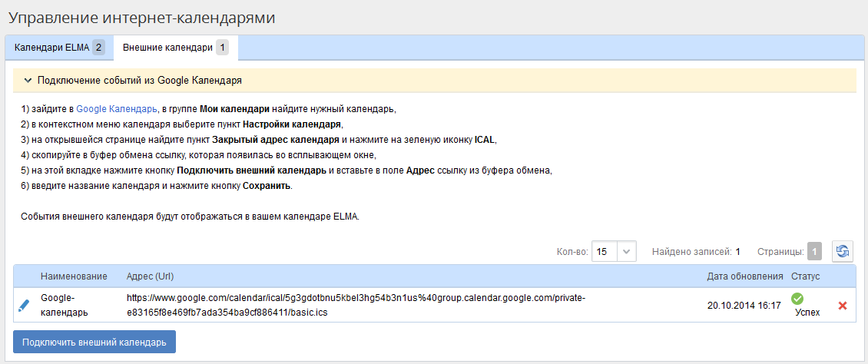Viewport: 868px width, 364px height.
Task: Open the Google Календарь link
Action: tap(116, 108)
